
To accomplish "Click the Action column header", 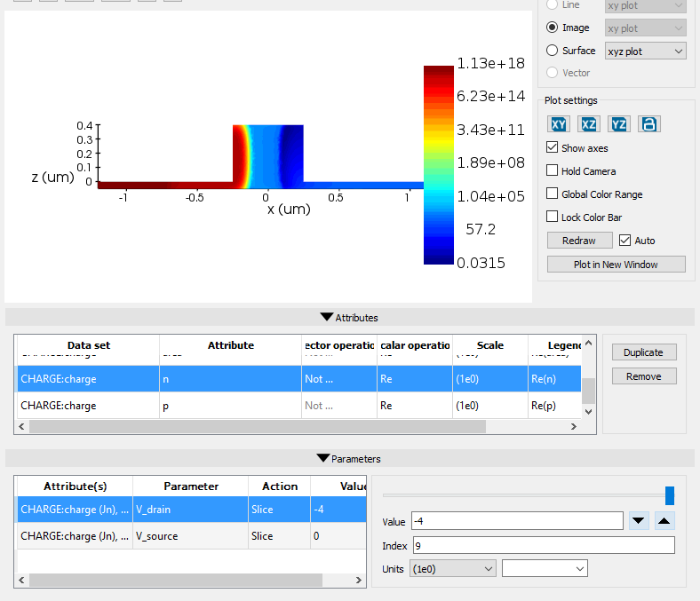I will click(x=280, y=486).
